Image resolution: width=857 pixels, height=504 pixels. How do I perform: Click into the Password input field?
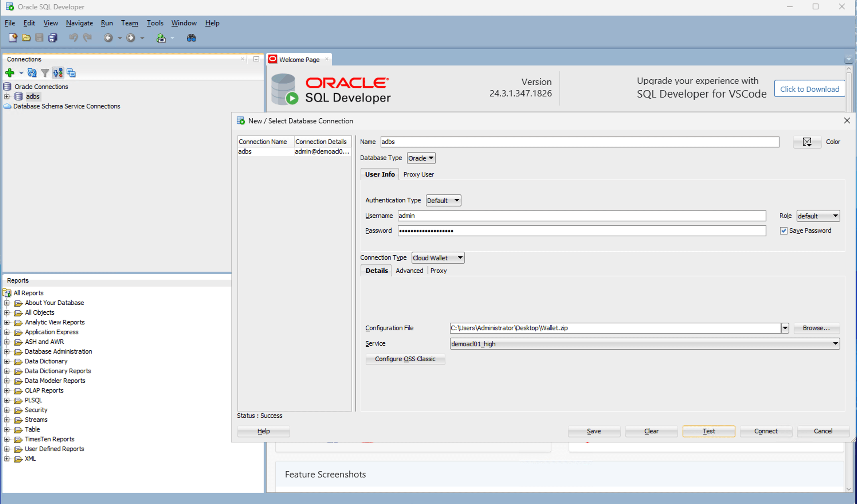581,231
